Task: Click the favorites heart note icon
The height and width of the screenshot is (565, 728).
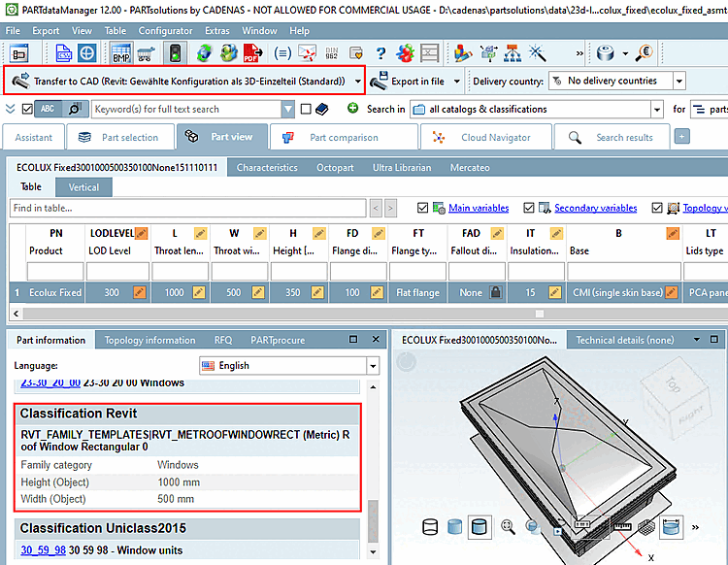Action: point(356,53)
